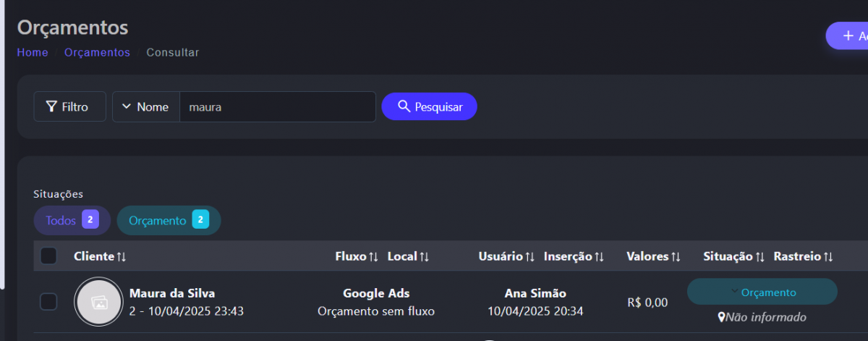Click the Cliente column sort arrows

122,257
